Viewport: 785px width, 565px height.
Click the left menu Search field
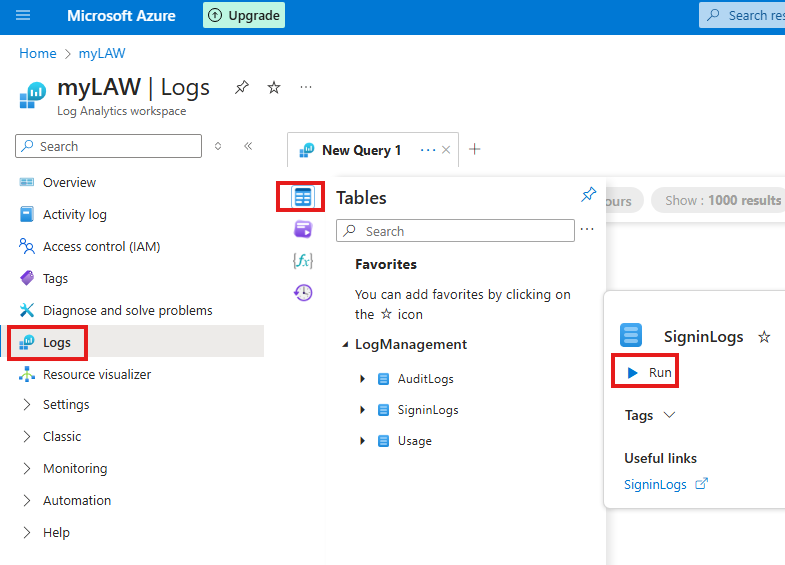(109, 146)
